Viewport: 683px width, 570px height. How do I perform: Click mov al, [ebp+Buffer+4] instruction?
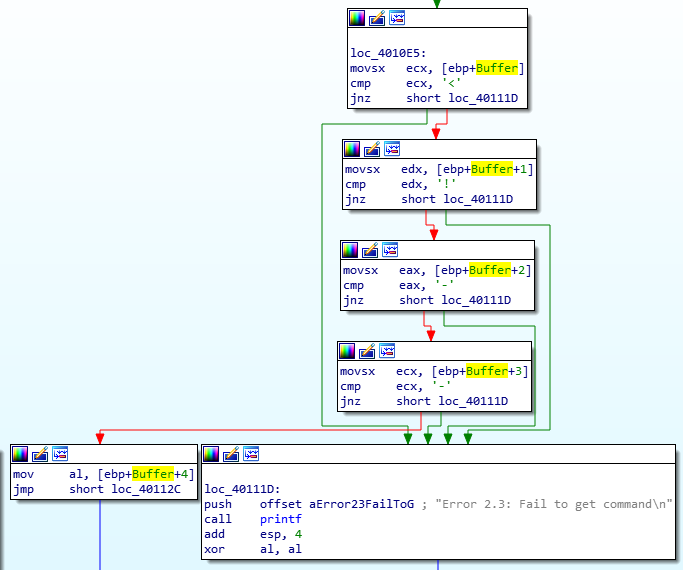pyautogui.click(x=104, y=474)
